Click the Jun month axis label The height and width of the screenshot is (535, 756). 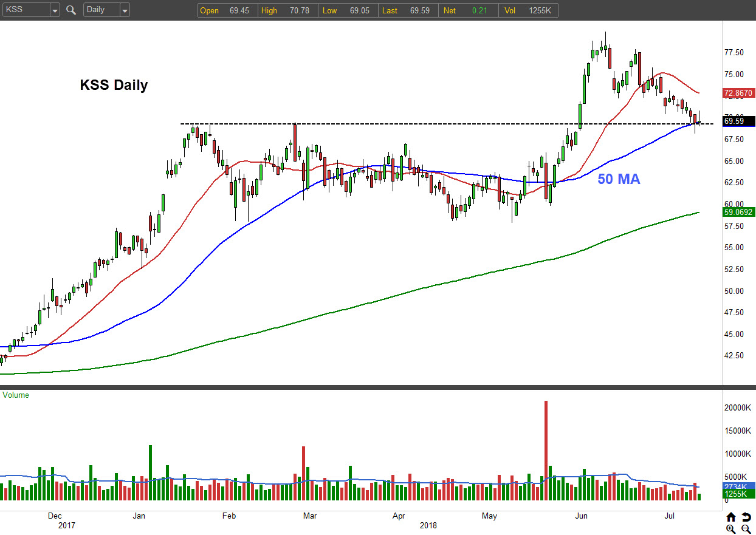point(582,516)
